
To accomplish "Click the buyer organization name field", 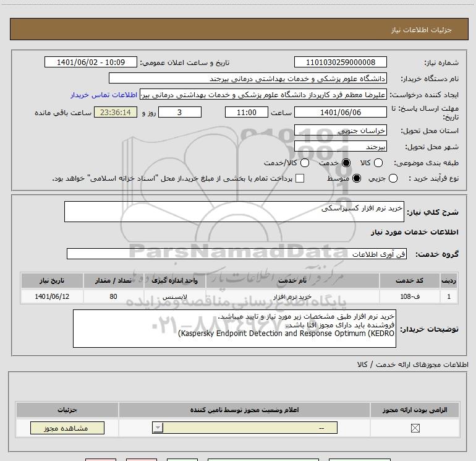I will pyautogui.click(x=248, y=79).
